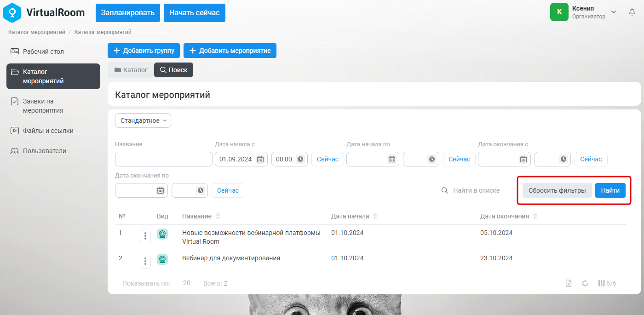Focus the Название filter field
Image resolution: width=644 pixels, height=315 pixels.
coord(164,159)
